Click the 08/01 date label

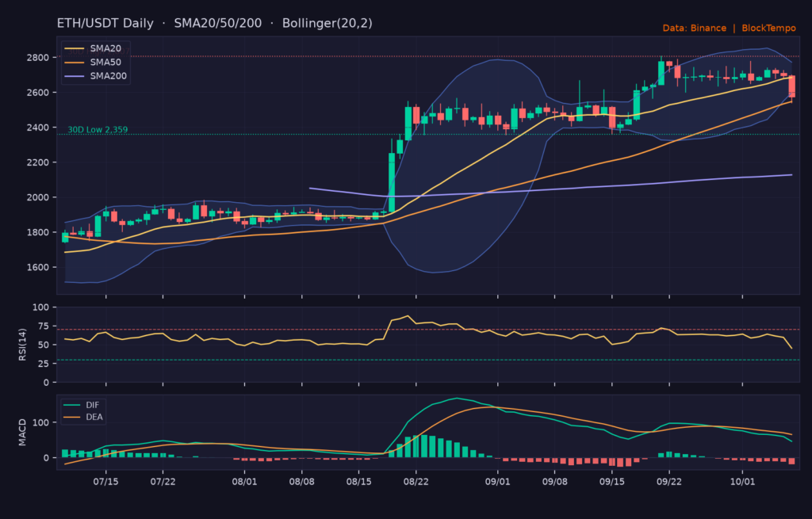(x=244, y=482)
